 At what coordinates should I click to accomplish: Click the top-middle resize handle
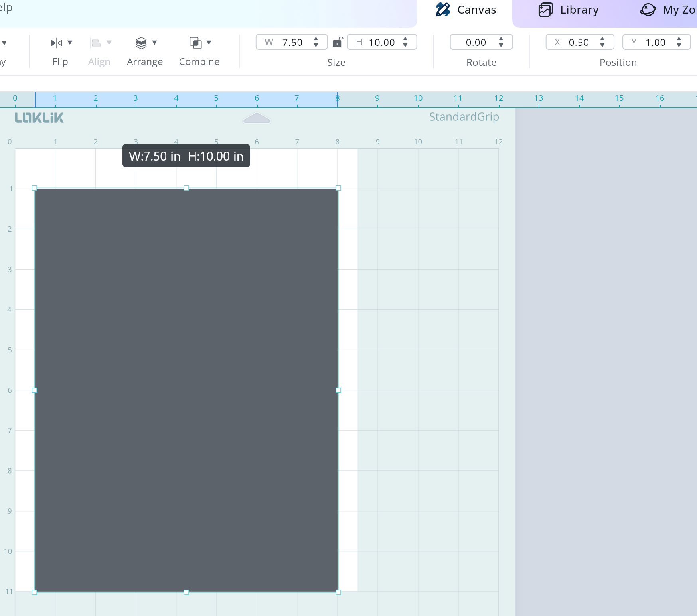coord(186,188)
